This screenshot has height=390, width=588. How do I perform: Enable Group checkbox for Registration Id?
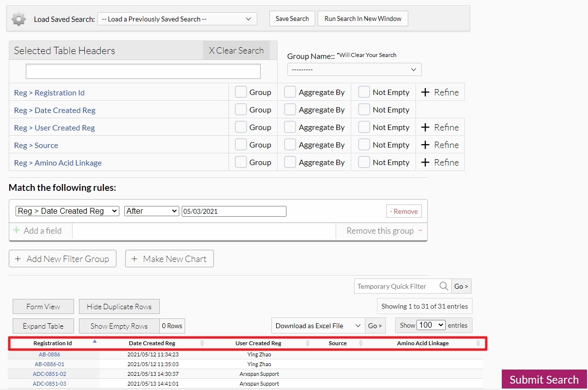point(241,93)
